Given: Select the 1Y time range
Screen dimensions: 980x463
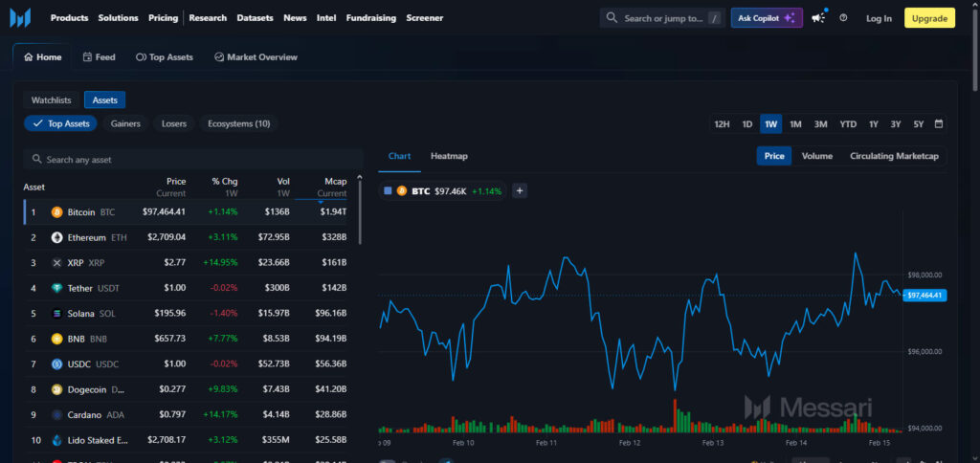Looking at the screenshot, I should point(874,123).
